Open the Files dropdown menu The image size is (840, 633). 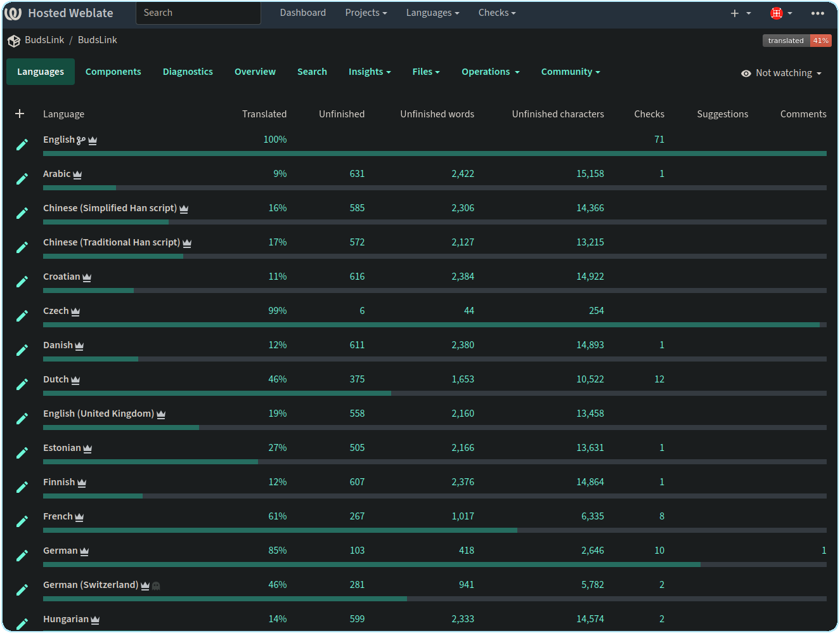[426, 72]
